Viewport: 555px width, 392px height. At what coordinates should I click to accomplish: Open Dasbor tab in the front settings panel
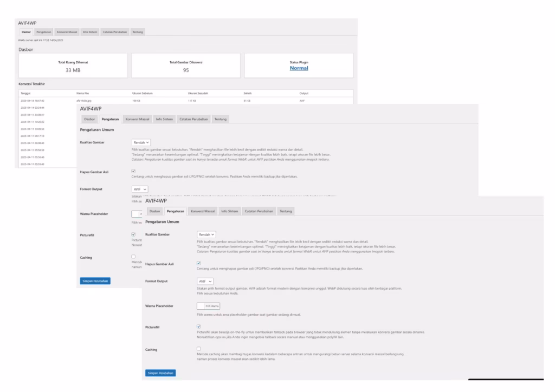click(154, 211)
